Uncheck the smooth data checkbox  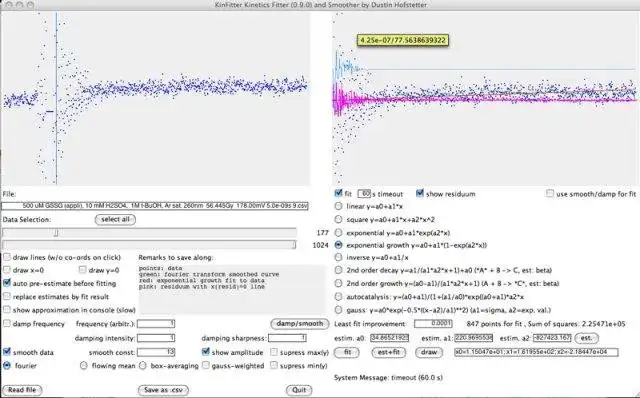pos(7,352)
